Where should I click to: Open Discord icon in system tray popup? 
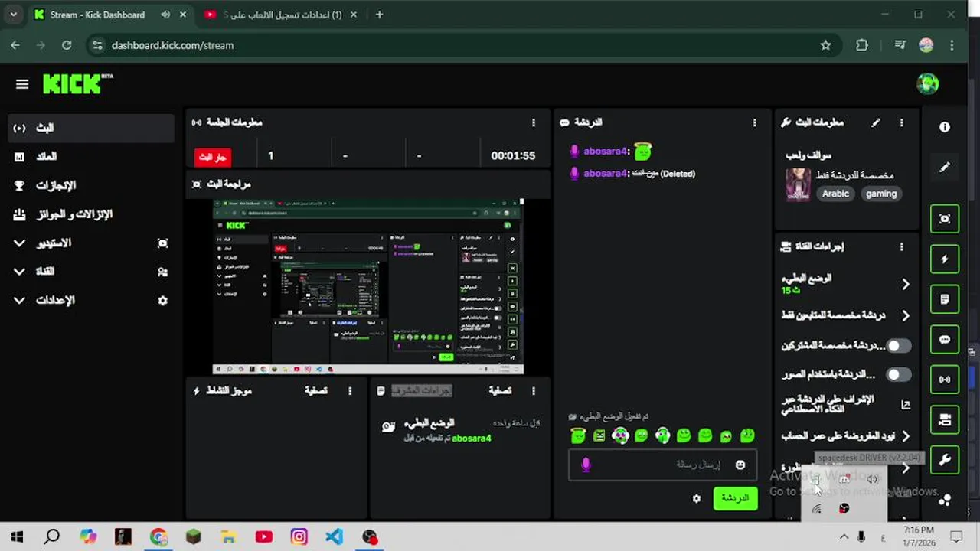point(844,480)
